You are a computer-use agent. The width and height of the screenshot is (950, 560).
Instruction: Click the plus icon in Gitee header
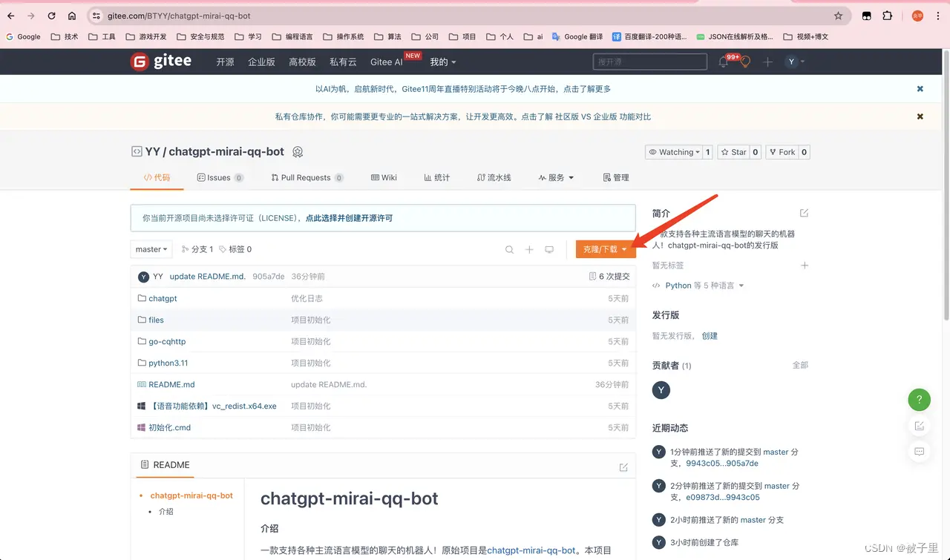pos(768,62)
